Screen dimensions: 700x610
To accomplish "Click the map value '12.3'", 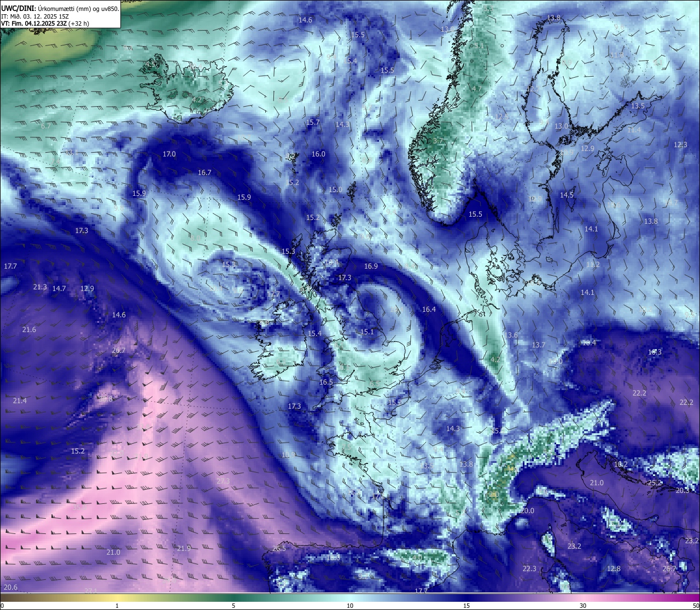I will point(680,144).
